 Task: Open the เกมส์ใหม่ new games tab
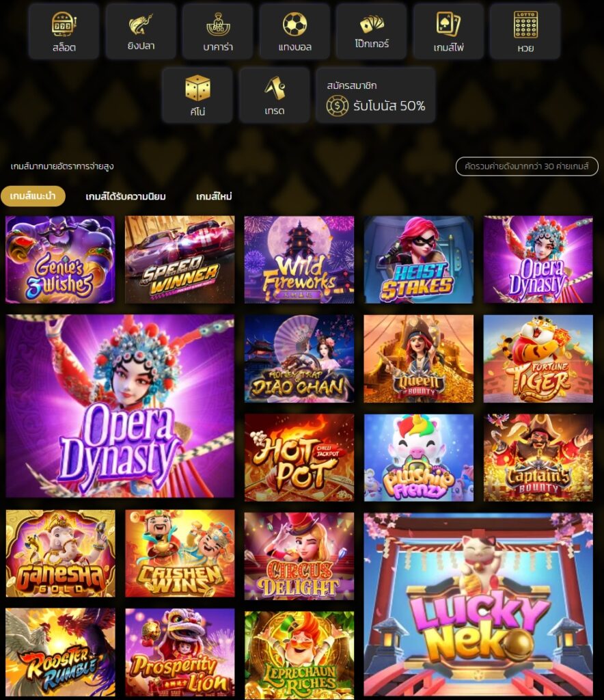tap(214, 196)
